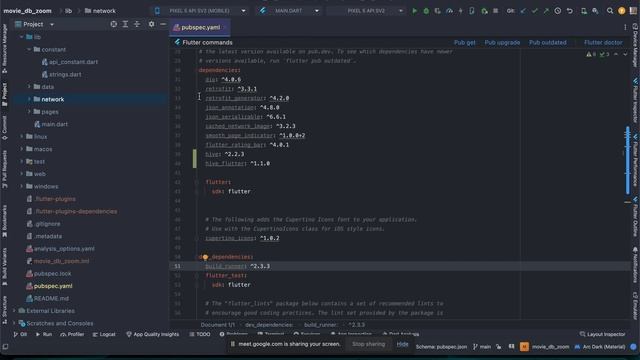Run the app with the green play icon
This screenshot has height=360, width=640.
tap(414, 11)
